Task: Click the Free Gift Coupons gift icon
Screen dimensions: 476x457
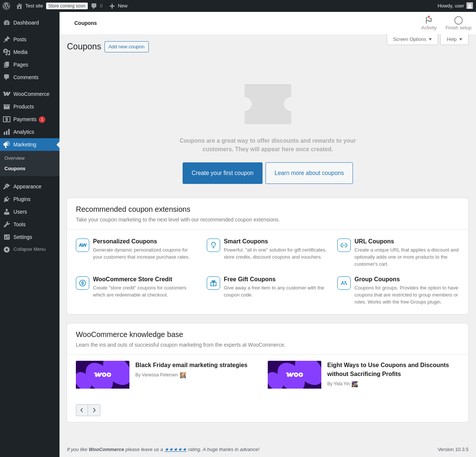Action: click(213, 283)
